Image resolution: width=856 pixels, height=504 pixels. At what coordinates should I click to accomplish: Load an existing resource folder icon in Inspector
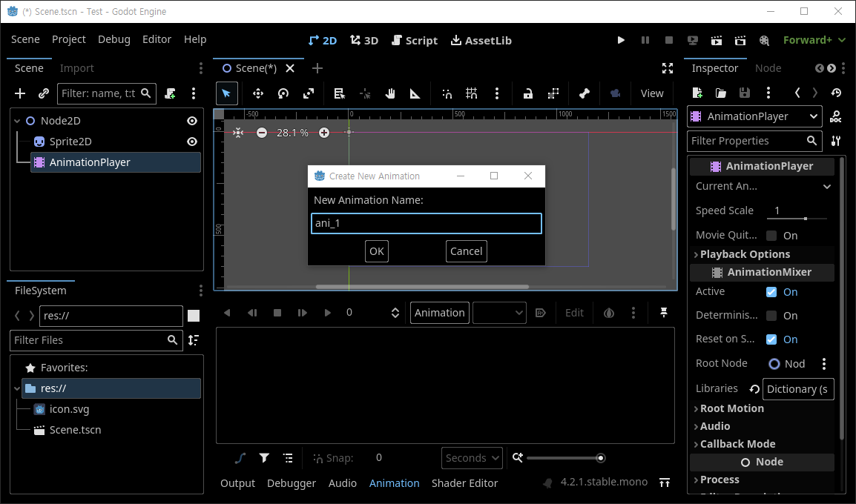point(720,93)
